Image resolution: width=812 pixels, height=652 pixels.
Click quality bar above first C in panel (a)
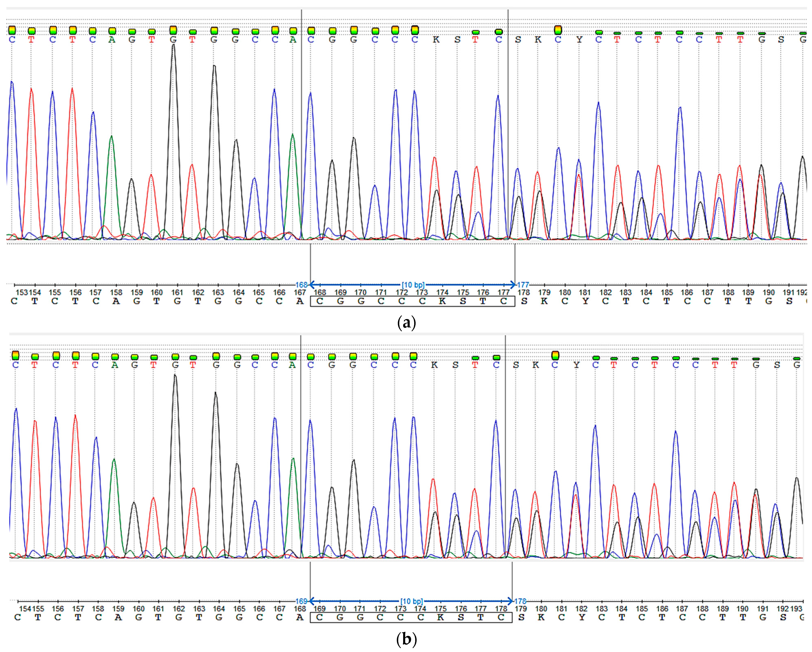[12, 30]
